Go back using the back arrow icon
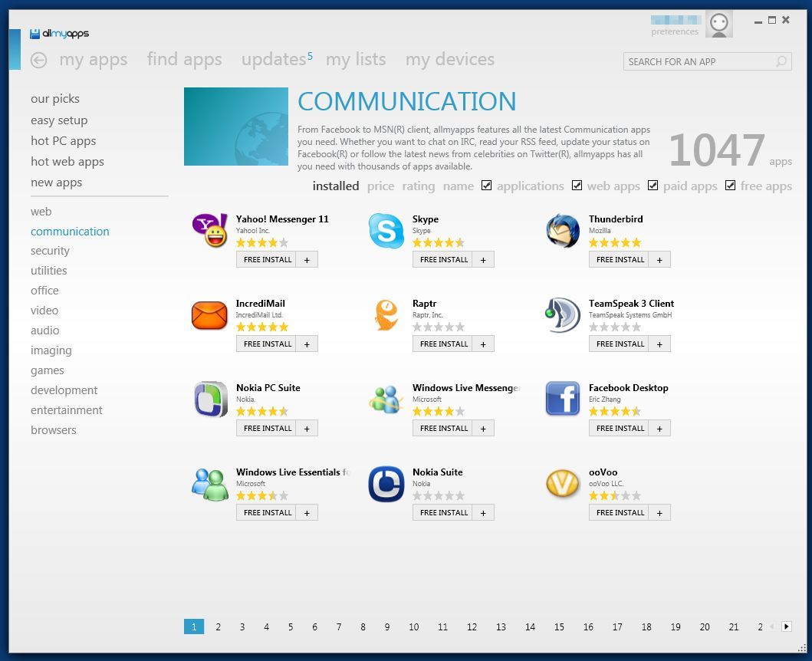This screenshot has height=661, width=812. (38, 60)
